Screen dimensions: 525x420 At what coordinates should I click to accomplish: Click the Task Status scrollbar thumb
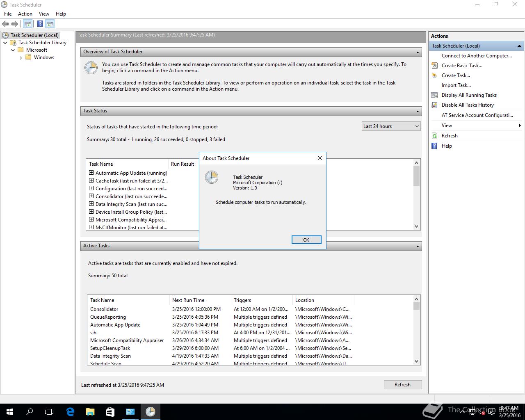tap(417, 176)
